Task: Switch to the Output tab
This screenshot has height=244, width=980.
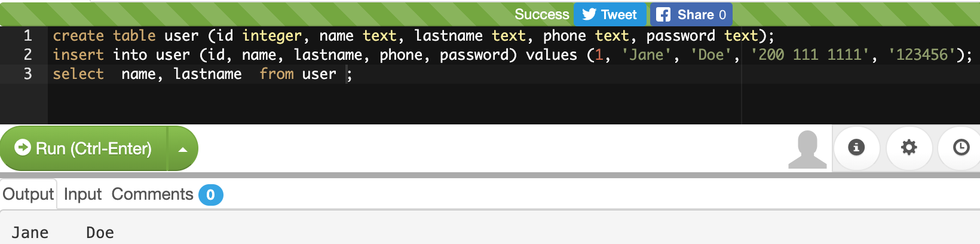Action: click(28, 194)
